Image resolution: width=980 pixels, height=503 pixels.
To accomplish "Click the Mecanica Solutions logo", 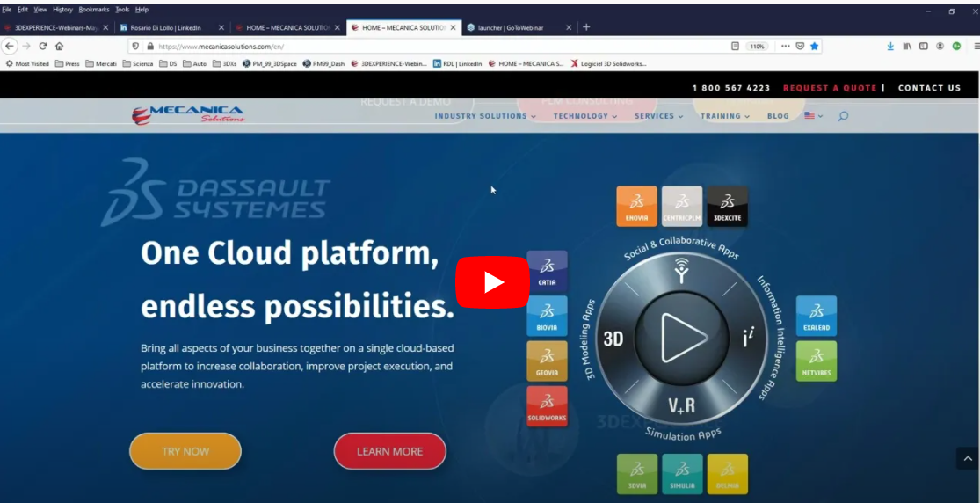I will (188, 115).
